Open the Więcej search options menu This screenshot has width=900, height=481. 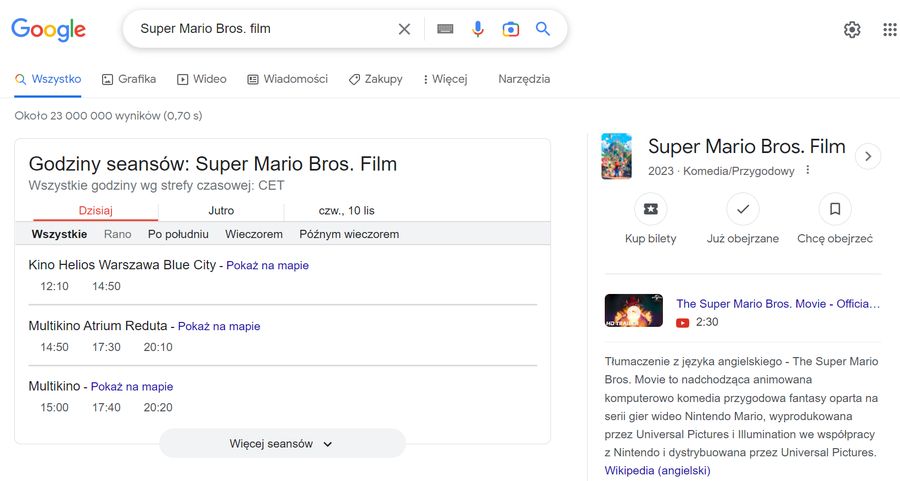[445, 79]
